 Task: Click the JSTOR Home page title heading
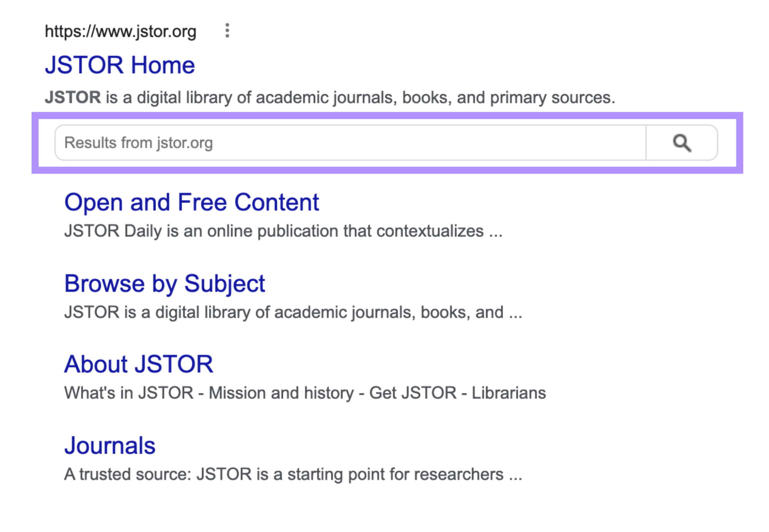[x=120, y=64]
